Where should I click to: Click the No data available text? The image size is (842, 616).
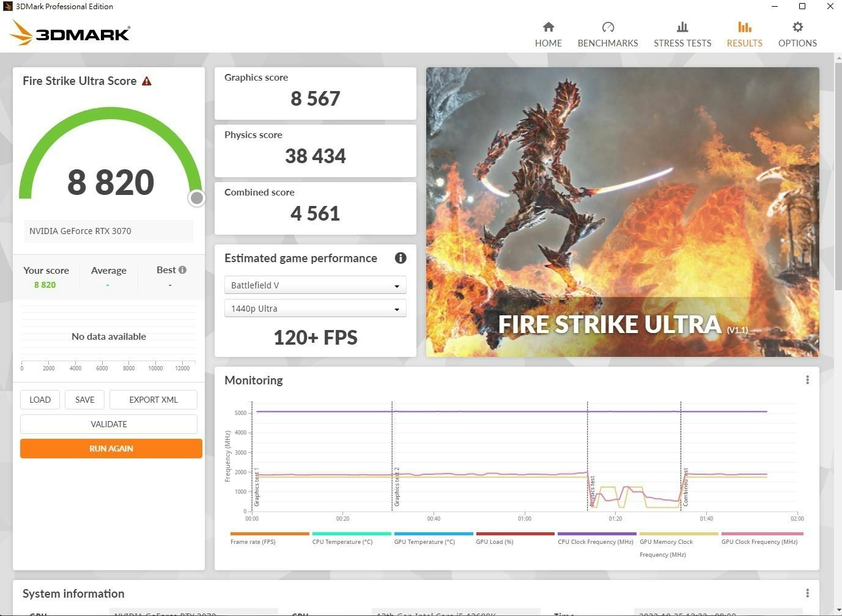click(x=109, y=336)
